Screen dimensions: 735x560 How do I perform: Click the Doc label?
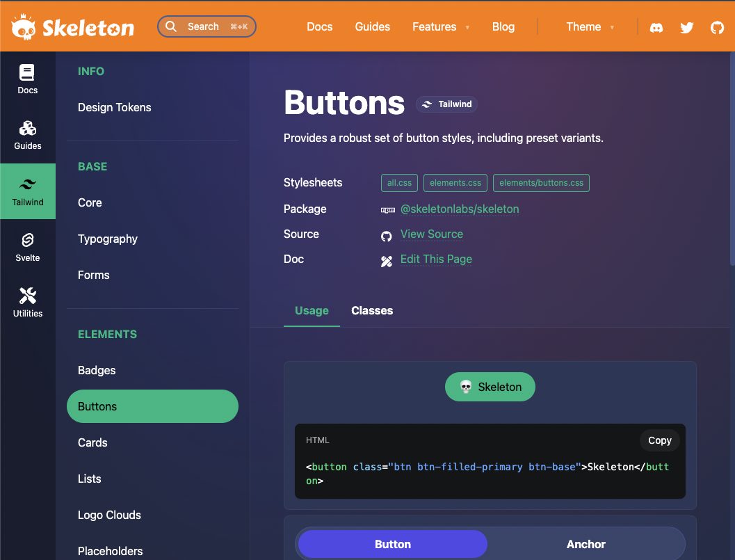(x=293, y=259)
